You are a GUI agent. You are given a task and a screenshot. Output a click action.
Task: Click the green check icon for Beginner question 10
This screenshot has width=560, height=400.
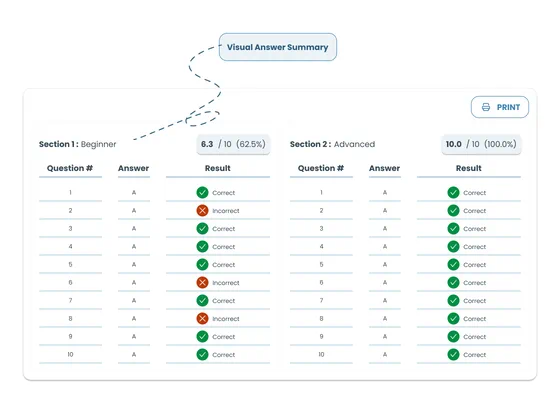pyautogui.click(x=202, y=355)
